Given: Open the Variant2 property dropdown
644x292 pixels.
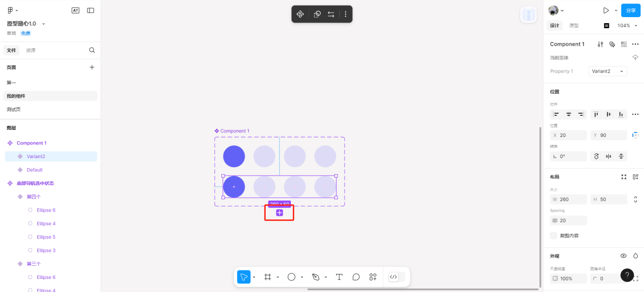Looking at the screenshot, I should (x=608, y=71).
